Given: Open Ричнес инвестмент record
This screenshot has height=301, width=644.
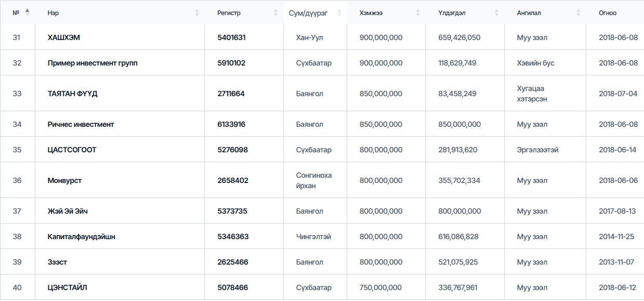Looking at the screenshot, I should [x=81, y=124].
